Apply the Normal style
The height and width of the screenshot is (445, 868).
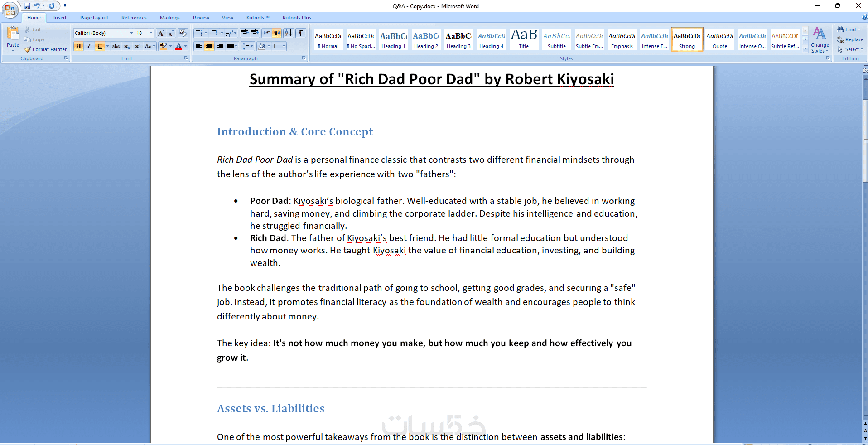point(328,39)
